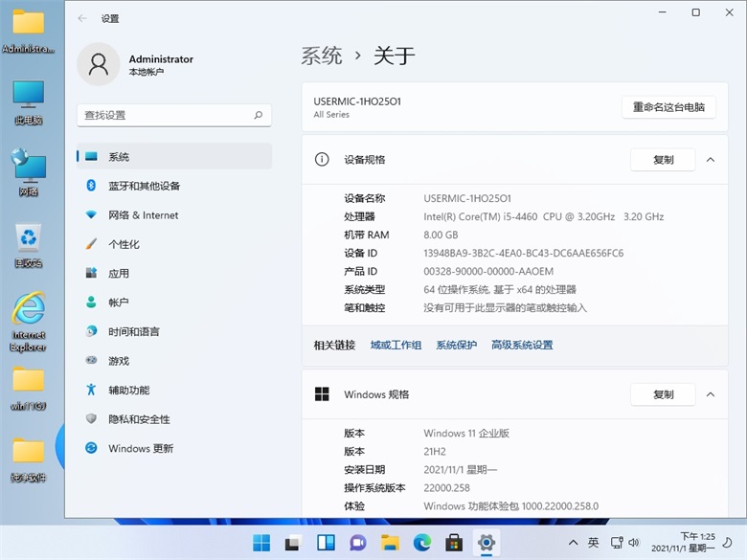The image size is (747, 560).
Task: Open Microsoft Edge from the taskbar
Action: pyautogui.click(x=421, y=544)
